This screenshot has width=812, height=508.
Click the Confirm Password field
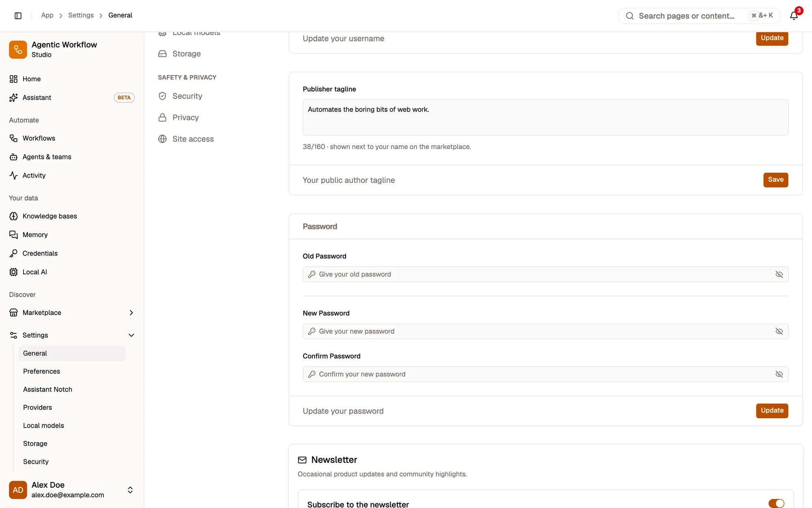(x=545, y=374)
